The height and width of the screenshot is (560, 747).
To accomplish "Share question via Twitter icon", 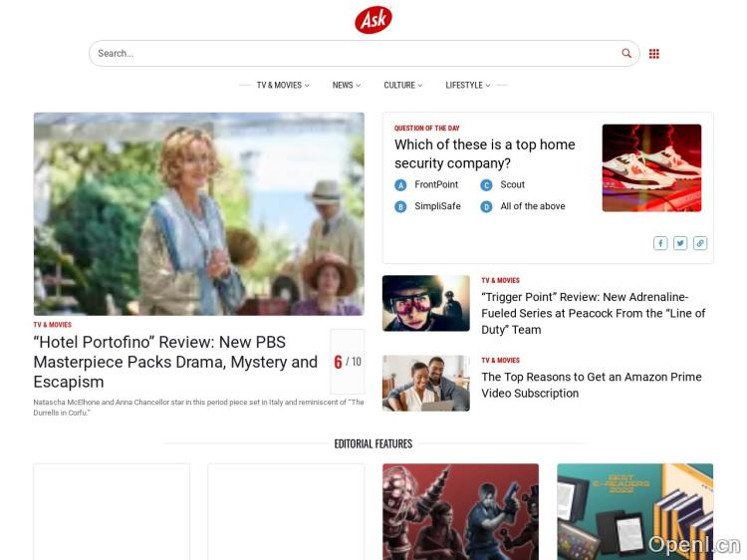I will coord(680,243).
